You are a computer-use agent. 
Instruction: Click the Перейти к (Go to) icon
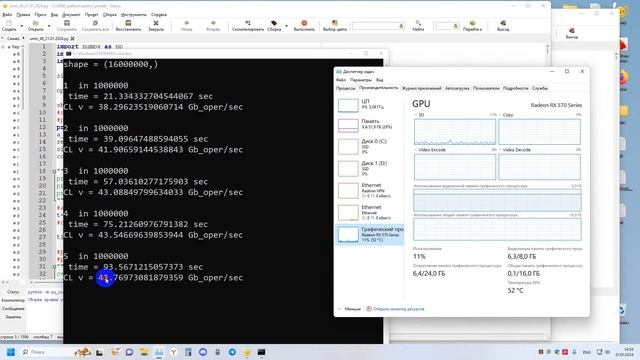coord(472,26)
